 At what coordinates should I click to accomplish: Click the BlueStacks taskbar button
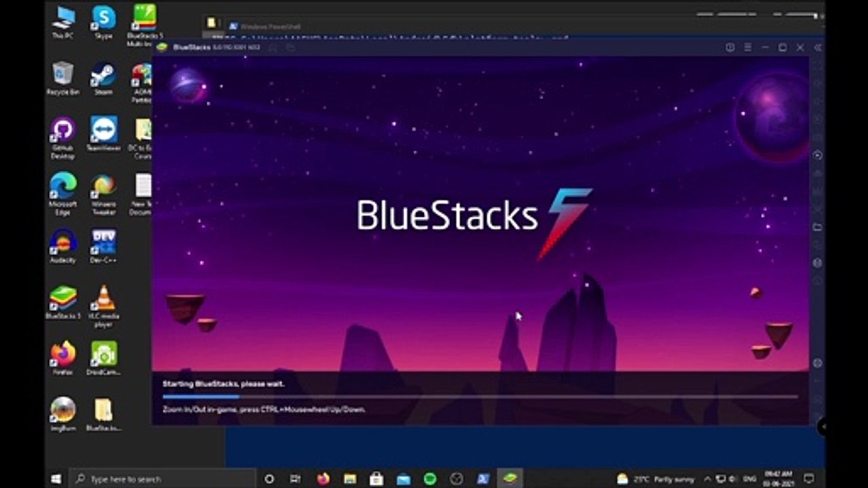point(510,479)
